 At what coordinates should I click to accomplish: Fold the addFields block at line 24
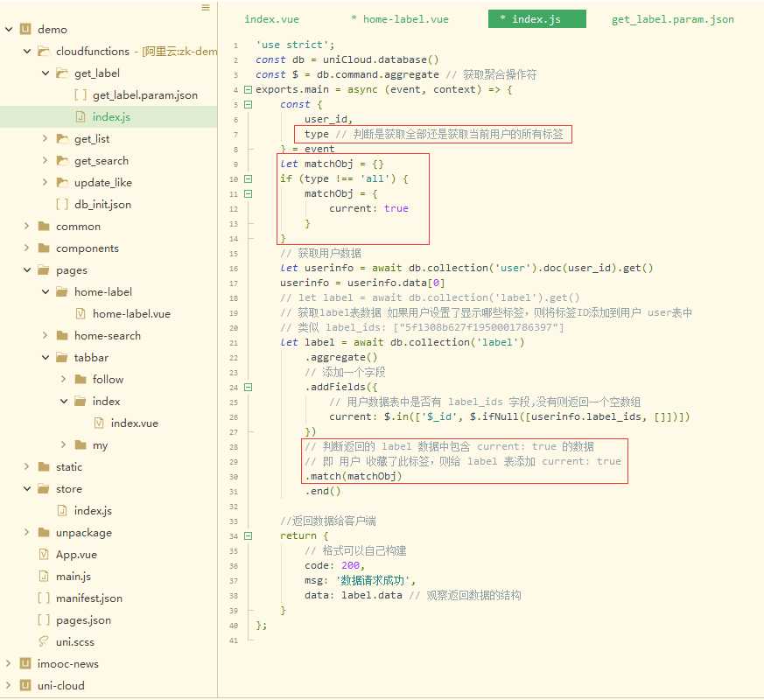coord(248,388)
